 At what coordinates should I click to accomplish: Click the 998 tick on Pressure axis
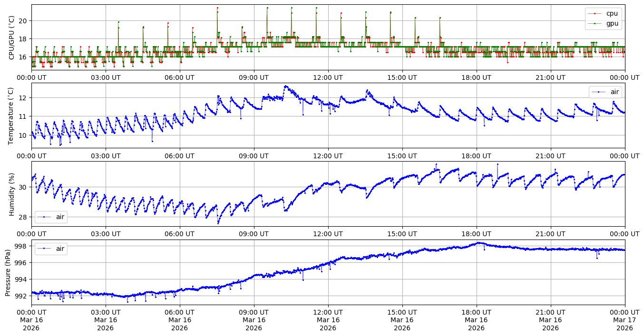(x=22, y=246)
